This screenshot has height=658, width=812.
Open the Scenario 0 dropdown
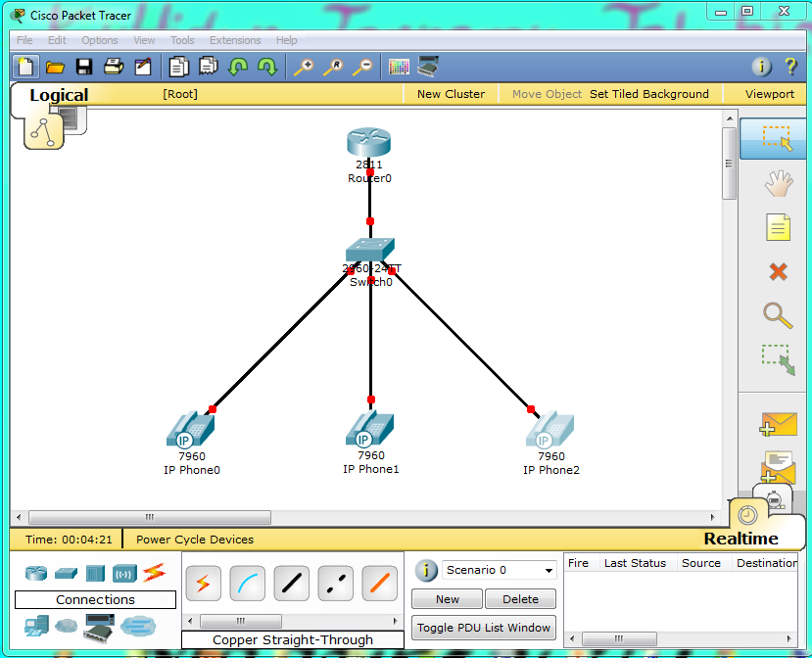click(500, 570)
